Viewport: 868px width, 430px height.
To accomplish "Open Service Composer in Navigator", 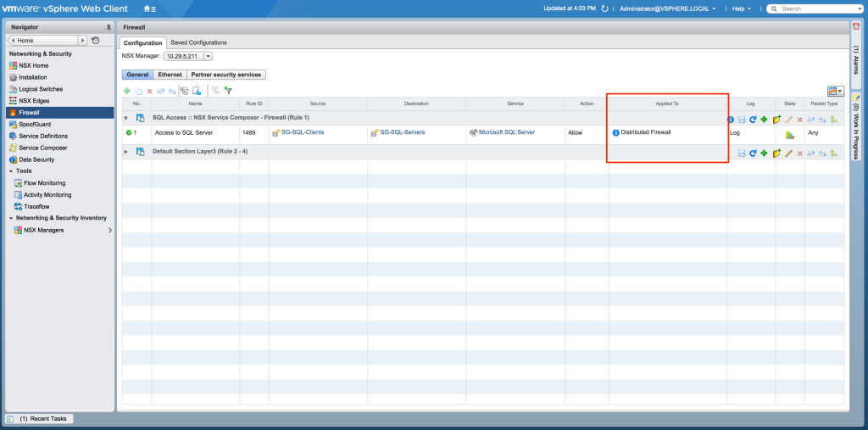I will point(43,148).
